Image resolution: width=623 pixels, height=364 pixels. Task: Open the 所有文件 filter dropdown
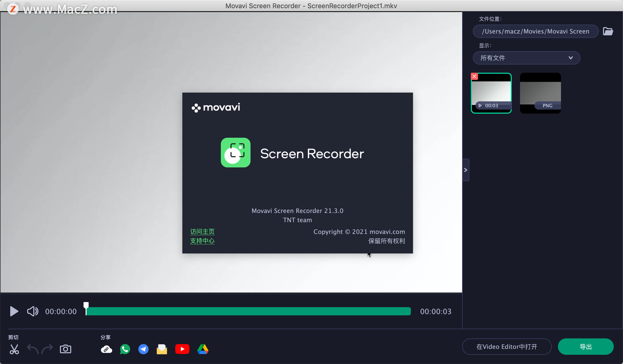526,58
